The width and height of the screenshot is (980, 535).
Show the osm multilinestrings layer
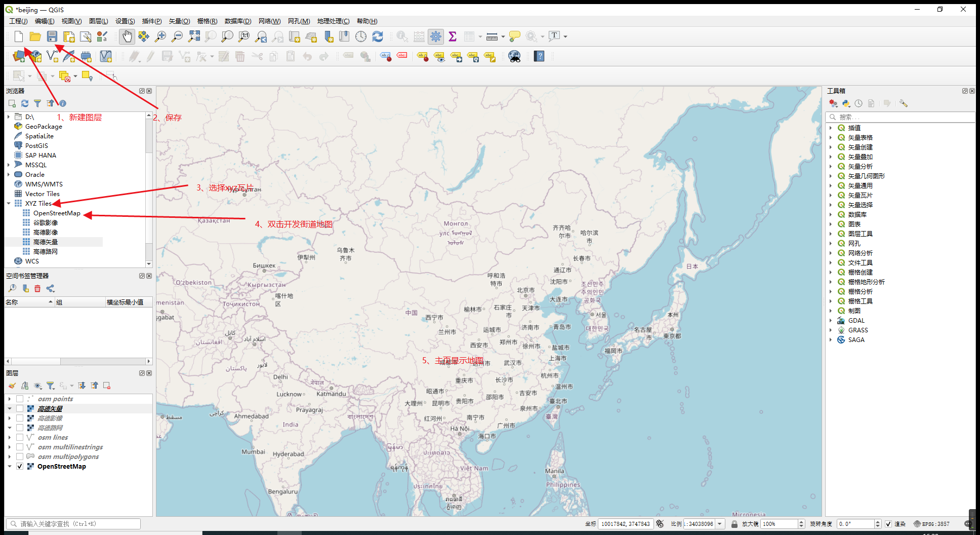point(20,447)
